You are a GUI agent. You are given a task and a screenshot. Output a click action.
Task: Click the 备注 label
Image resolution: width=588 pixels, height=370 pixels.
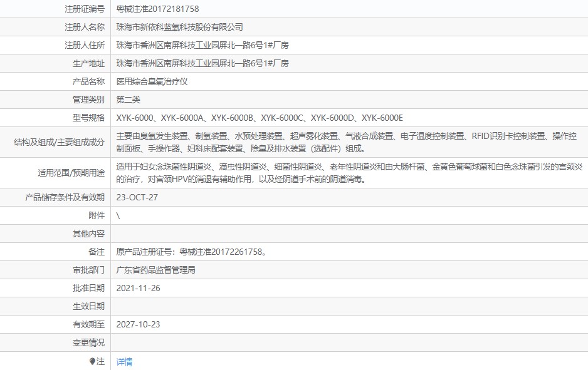coord(97,252)
